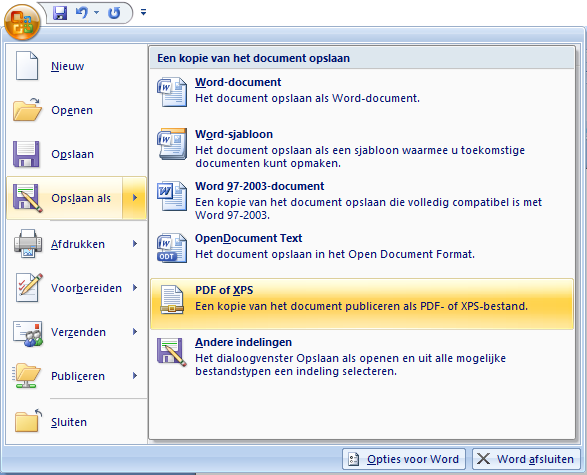Select Word 97-2003-document option title
This screenshot has height=475, width=587.
260,186
